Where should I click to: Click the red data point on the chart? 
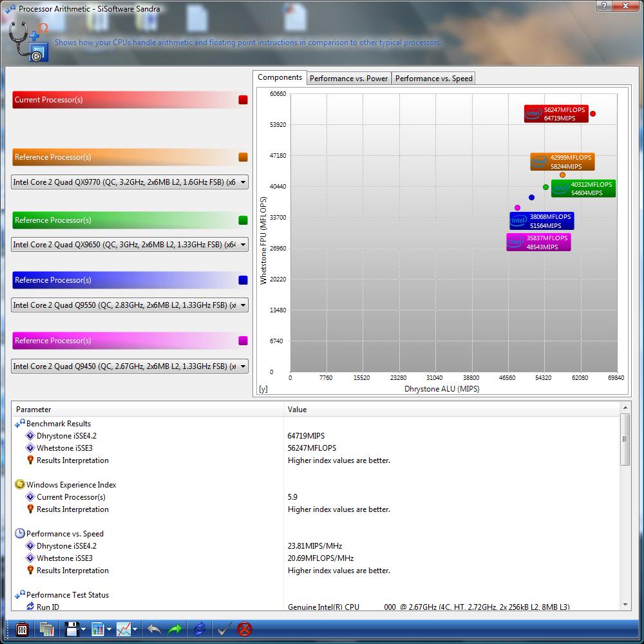coord(592,114)
